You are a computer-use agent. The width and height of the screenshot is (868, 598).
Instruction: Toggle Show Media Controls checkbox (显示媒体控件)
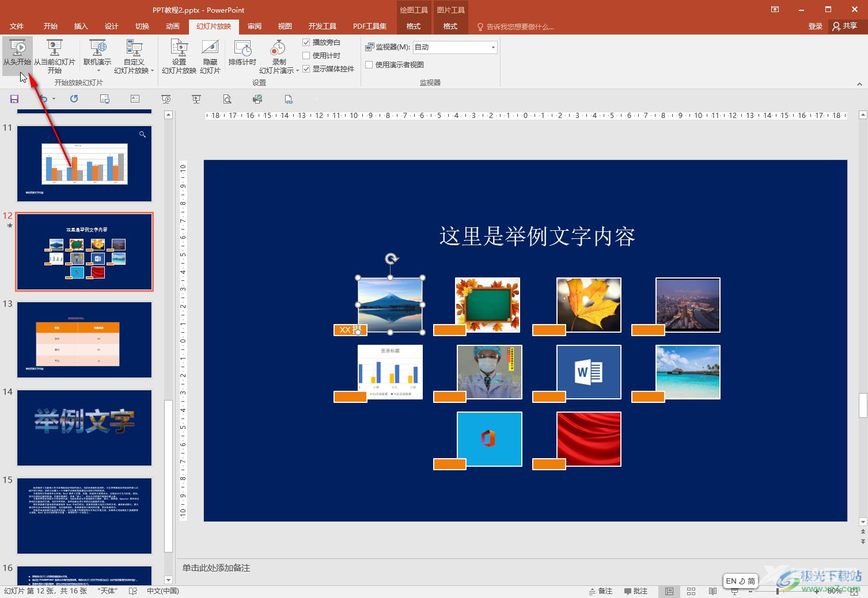pos(306,69)
